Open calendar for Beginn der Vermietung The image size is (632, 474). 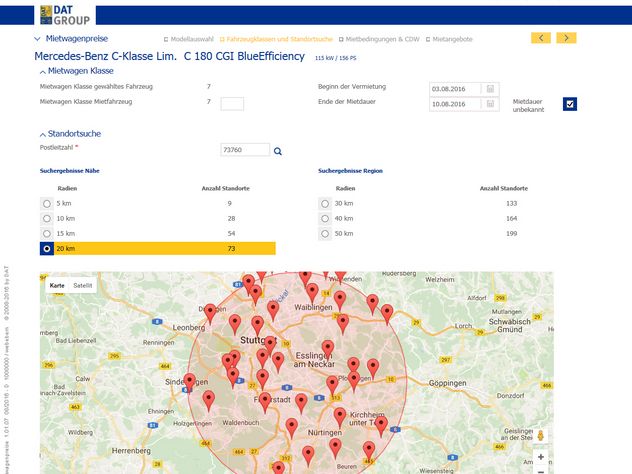point(490,89)
